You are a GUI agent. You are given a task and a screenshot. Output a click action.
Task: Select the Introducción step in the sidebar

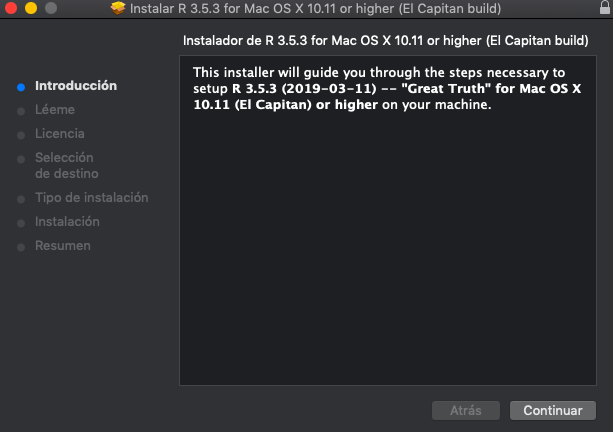[x=76, y=86]
